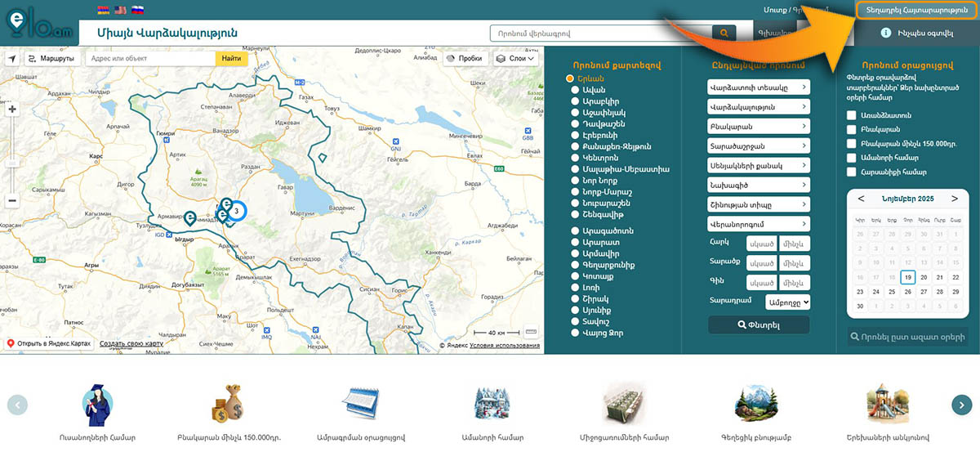Click the Տեղադրել Հայտարարություն button
Viewport: 980px width, 461px height.
click(x=915, y=9)
